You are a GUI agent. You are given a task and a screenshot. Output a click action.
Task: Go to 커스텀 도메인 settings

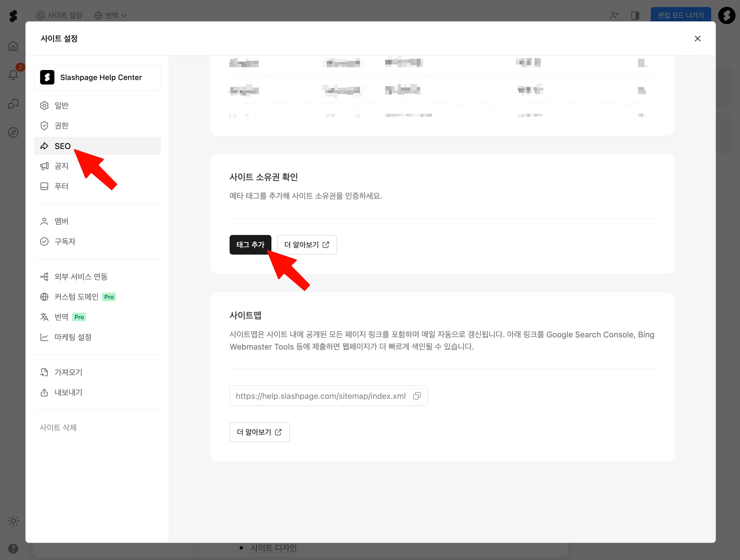click(x=77, y=297)
